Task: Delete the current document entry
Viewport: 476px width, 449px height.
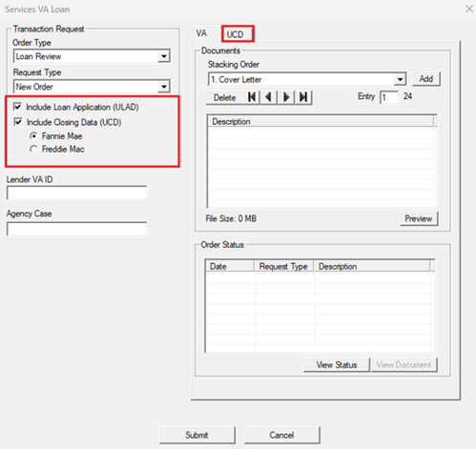Action: click(224, 97)
